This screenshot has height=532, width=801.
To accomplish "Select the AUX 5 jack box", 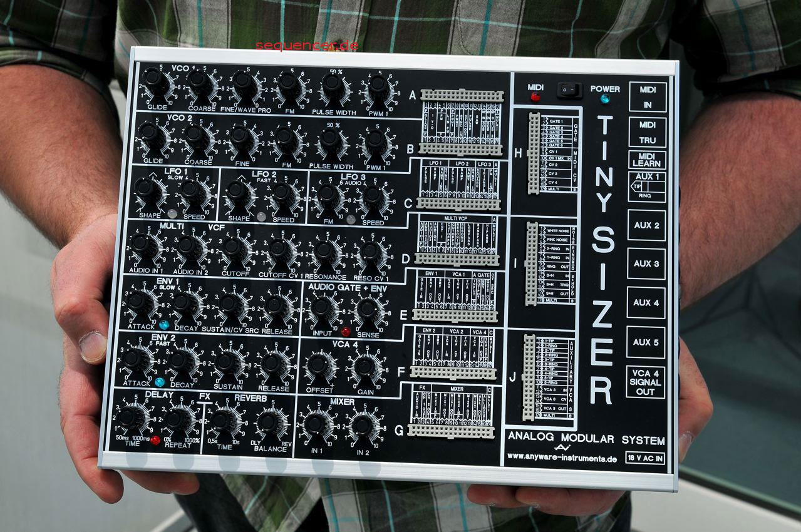I will tap(646, 342).
